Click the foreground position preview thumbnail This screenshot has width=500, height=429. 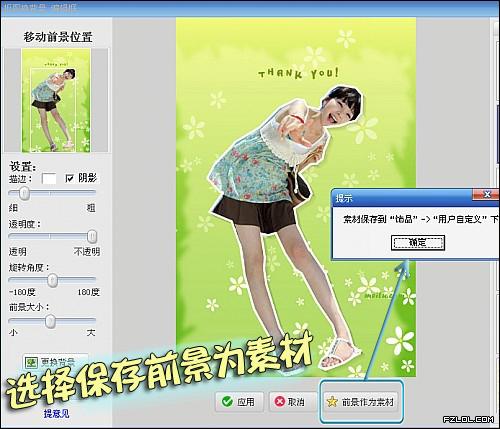pos(56,100)
